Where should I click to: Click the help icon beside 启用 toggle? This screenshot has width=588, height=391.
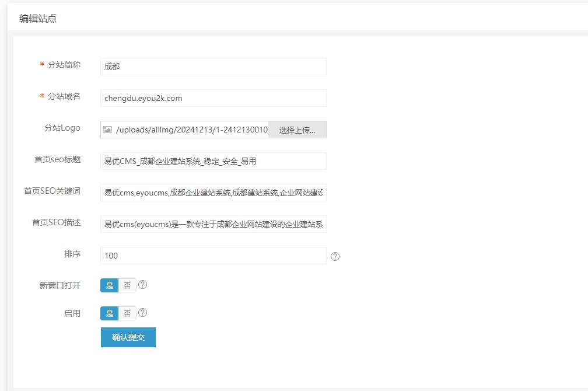pyautogui.click(x=142, y=313)
